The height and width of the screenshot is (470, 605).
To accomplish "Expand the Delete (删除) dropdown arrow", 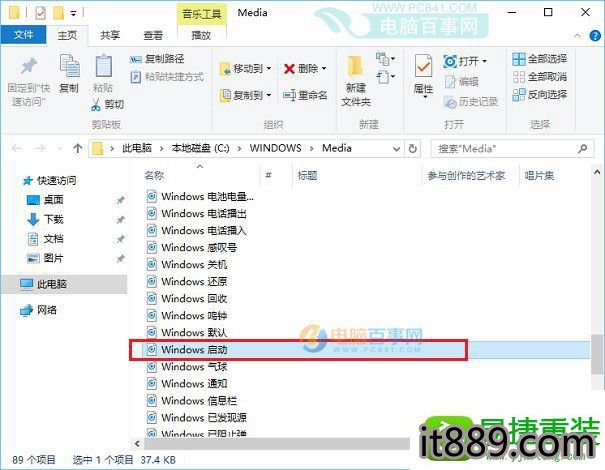I will coord(324,69).
